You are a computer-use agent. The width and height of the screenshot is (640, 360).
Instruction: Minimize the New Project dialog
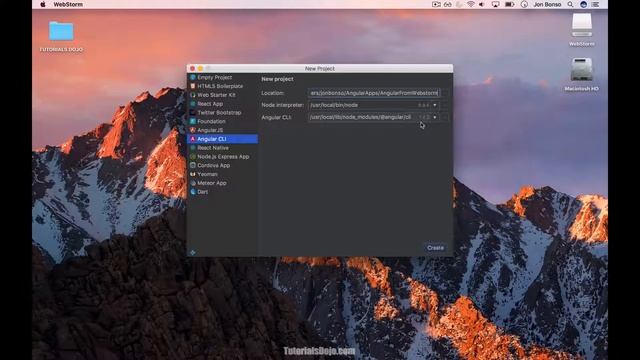pos(200,68)
